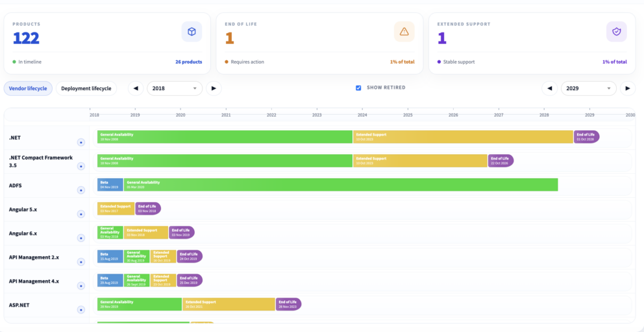The width and height of the screenshot is (644, 332).
Task: Click the warning triangle icon in End of Life card
Action: click(404, 32)
